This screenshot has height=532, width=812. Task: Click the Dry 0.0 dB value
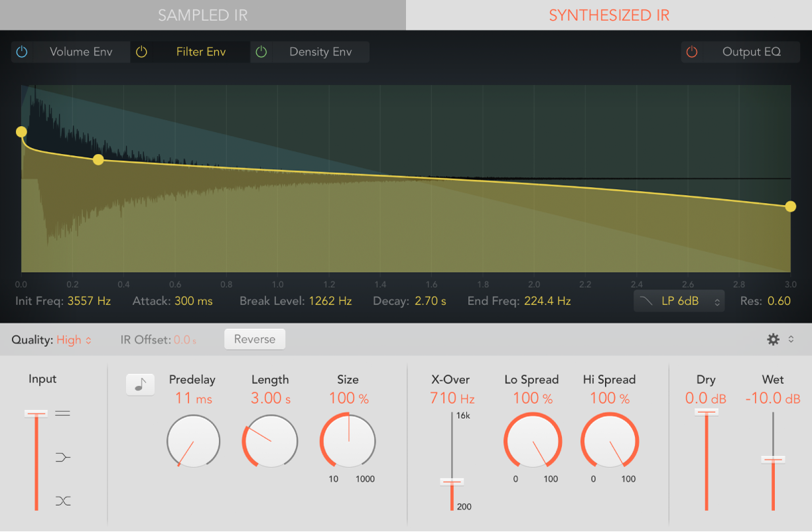pyautogui.click(x=706, y=398)
